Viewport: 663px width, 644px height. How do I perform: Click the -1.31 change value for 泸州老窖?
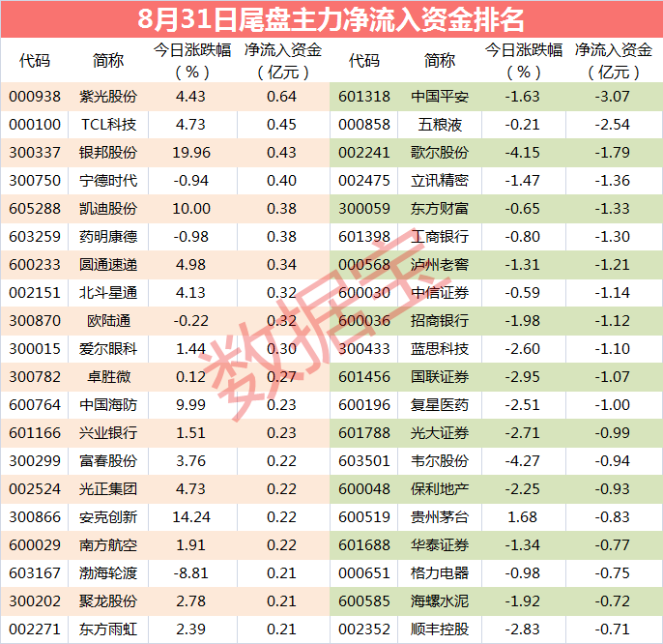522,264
